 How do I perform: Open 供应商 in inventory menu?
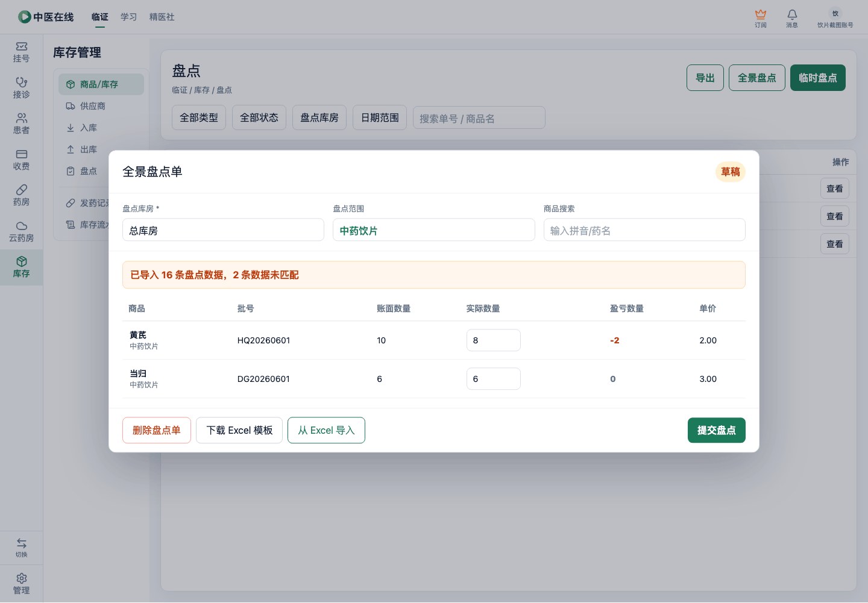click(101, 106)
